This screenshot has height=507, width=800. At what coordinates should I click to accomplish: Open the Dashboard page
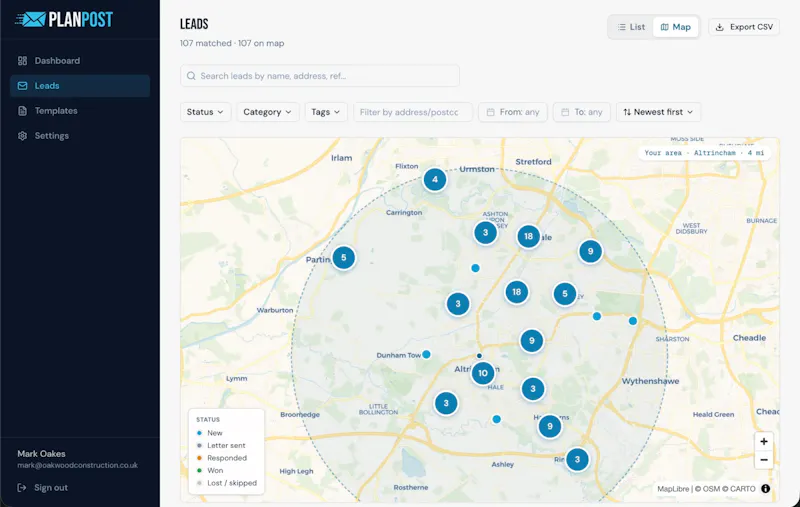coord(80,61)
